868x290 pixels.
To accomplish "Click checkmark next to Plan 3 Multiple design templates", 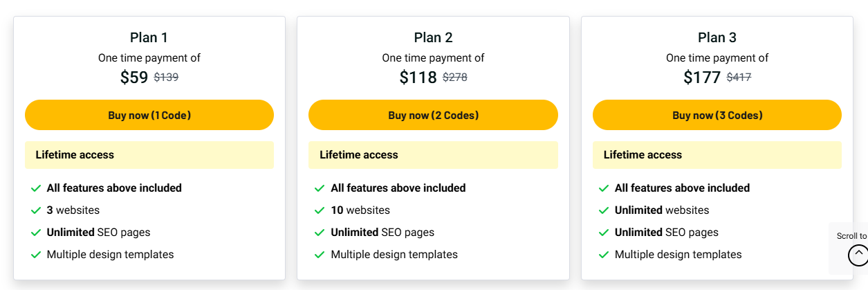I will tap(604, 255).
